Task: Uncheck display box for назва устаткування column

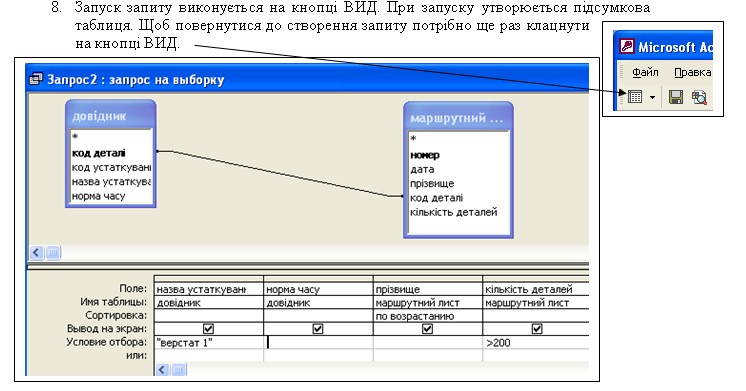Action: (x=208, y=329)
